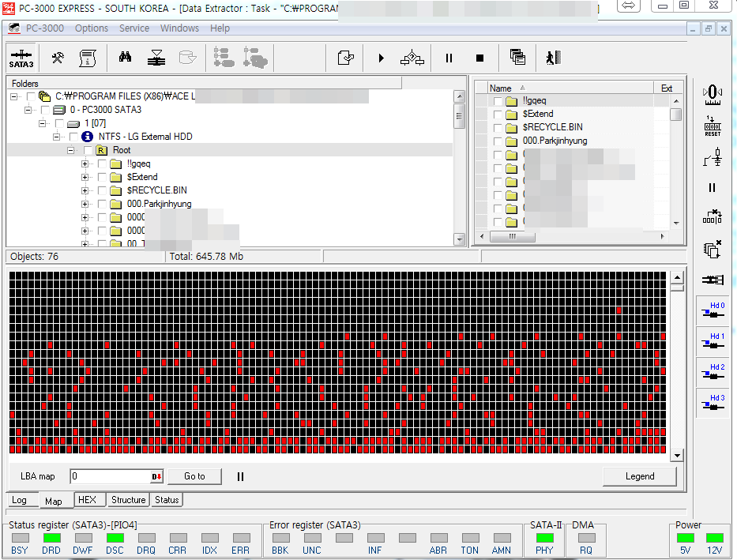Viewport: 737px width, 560px height.
Task: Click the binoculars search icon
Action: pos(125,58)
